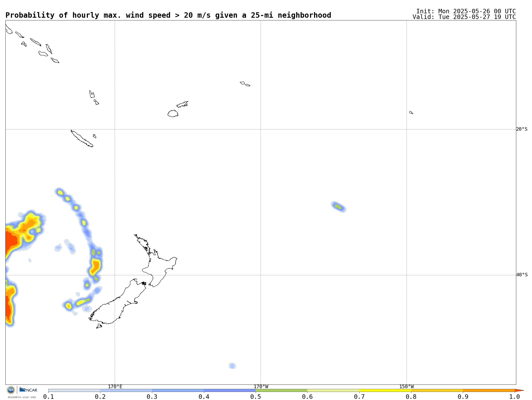
Task: Click the blue 0.3–0.4 colorbar segment
Action: [178, 390]
